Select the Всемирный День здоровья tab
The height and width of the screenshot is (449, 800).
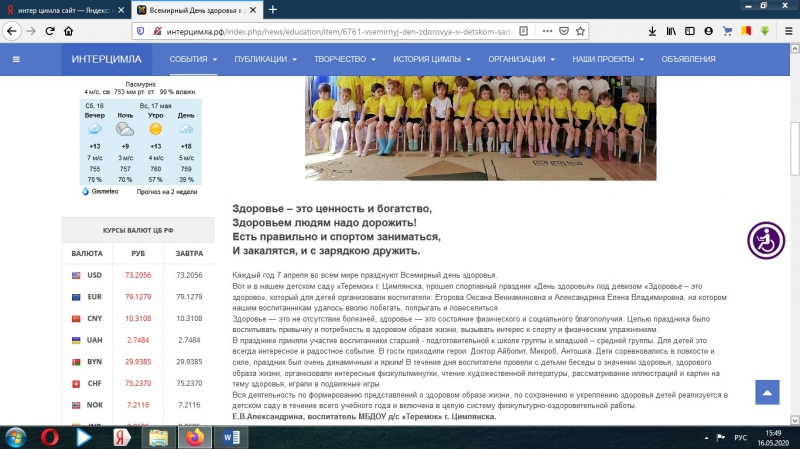[x=198, y=10]
